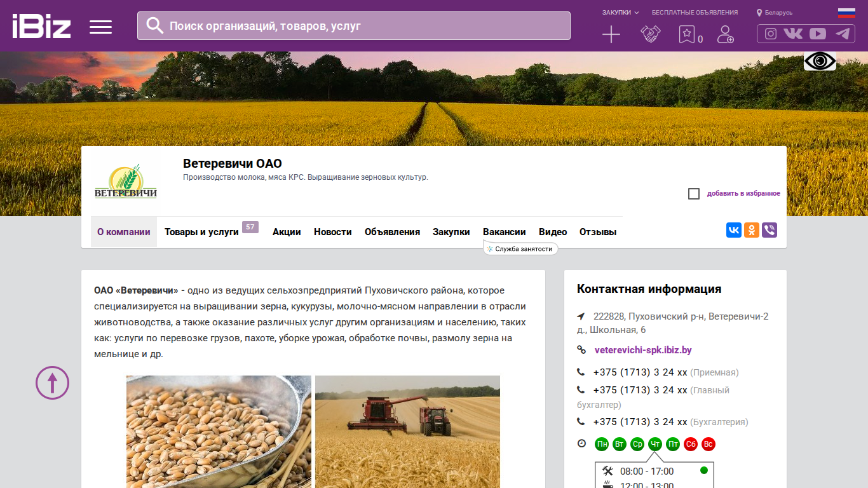Open the YouTube icon in header
Viewport: 868px width, 488px height.
pos(818,34)
